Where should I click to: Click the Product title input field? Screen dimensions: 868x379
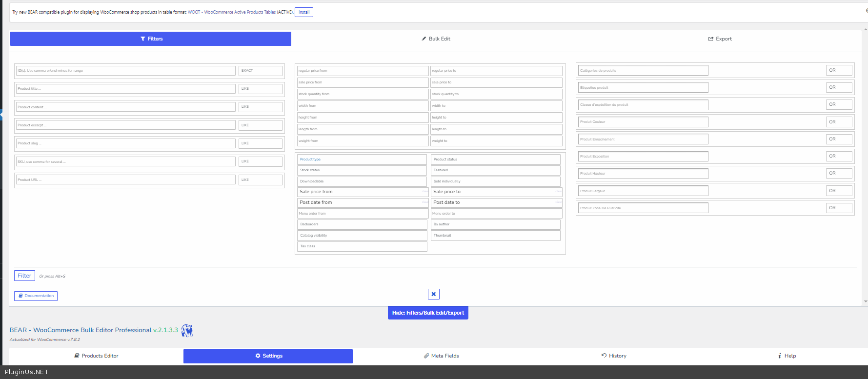pos(125,89)
